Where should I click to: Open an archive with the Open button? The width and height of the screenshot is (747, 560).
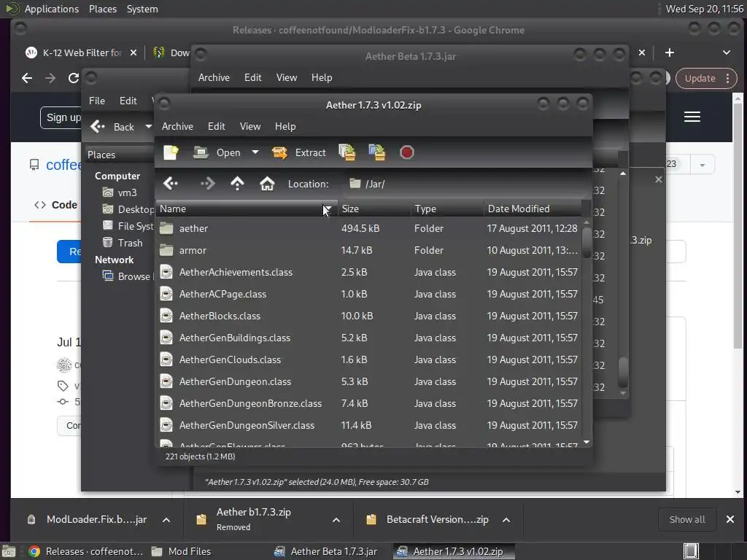[x=217, y=152]
